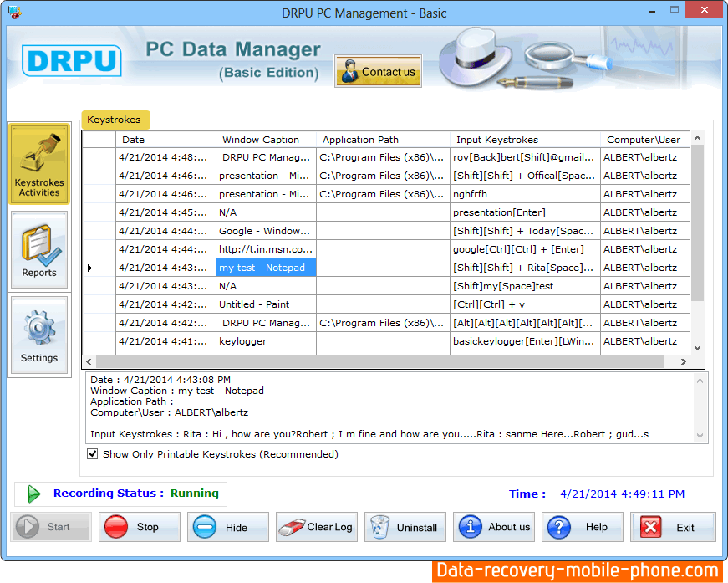Image resolution: width=728 pixels, height=583 pixels.
Task: Exit the application via red X button
Action: click(x=673, y=527)
